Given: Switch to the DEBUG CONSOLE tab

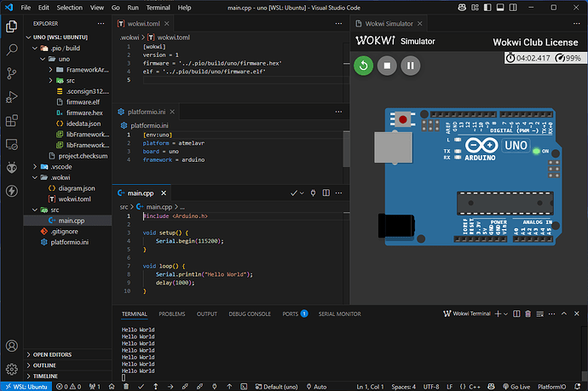Looking at the screenshot, I should tap(250, 314).
